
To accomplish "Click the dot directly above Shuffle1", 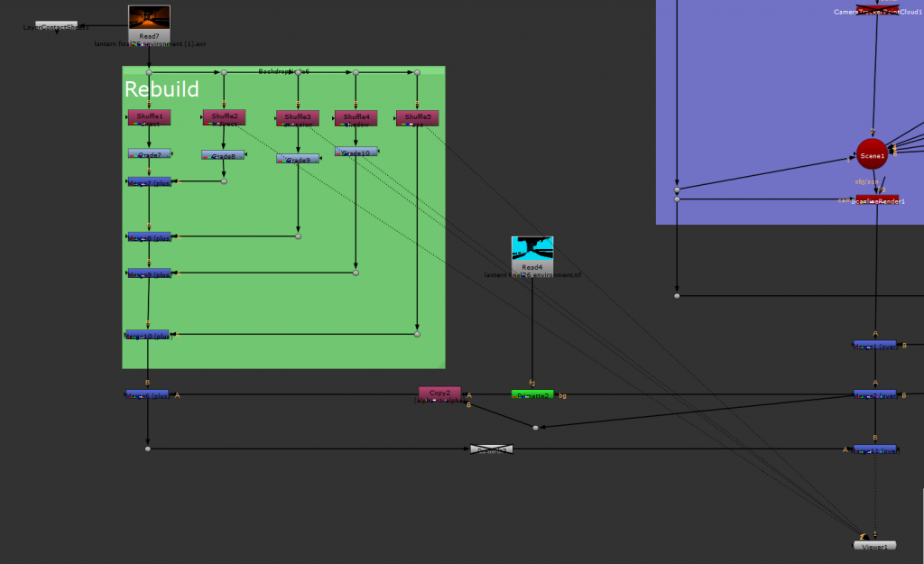I will pyautogui.click(x=149, y=72).
